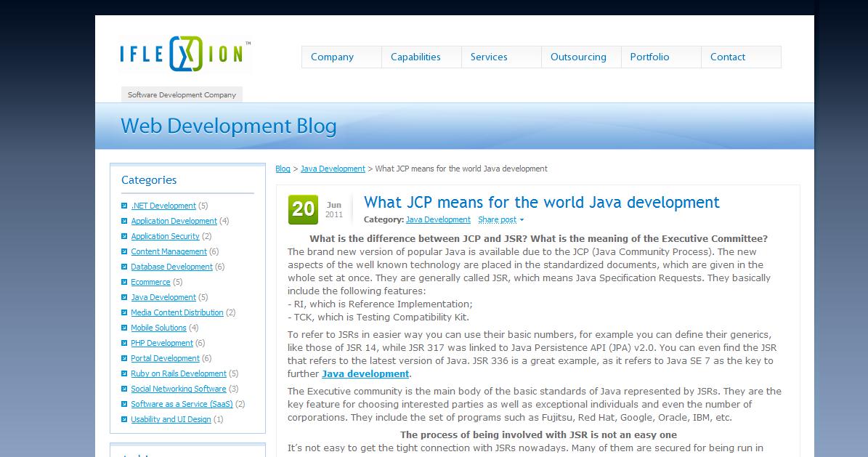Follow the bold Java development link in article
Screen dimensions: 868x457
(x=365, y=374)
